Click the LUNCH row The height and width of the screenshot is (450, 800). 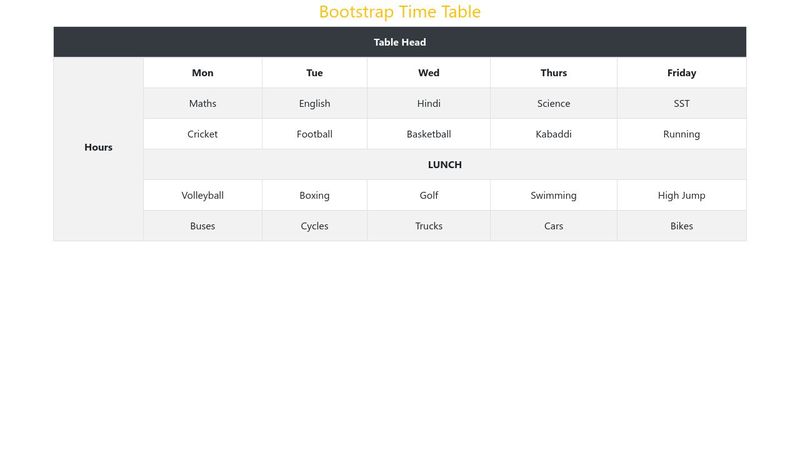444,165
